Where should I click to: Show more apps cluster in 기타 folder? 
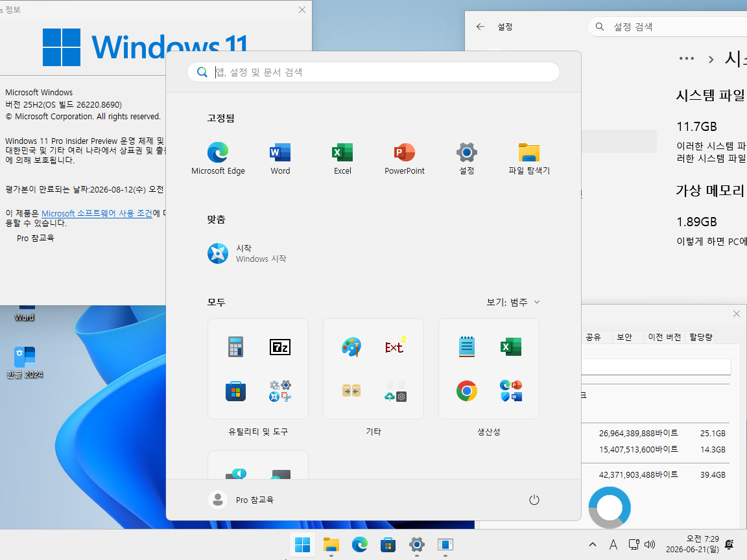[396, 391]
